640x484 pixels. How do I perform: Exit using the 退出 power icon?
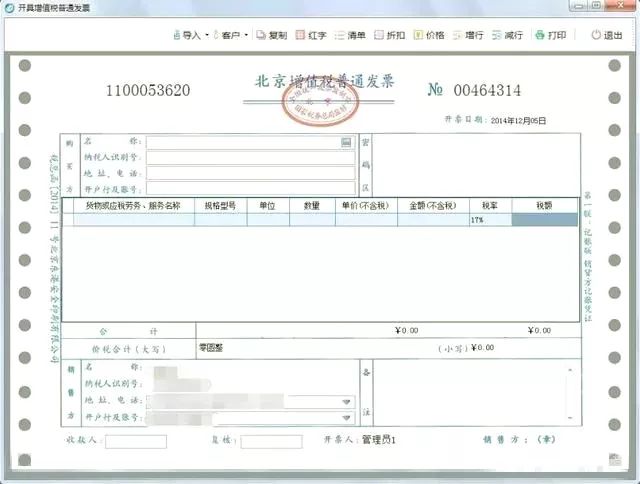[596, 35]
